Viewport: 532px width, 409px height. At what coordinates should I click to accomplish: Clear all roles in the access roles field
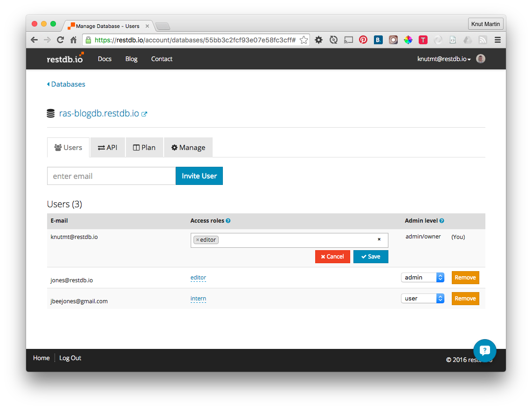pos(379,239)
